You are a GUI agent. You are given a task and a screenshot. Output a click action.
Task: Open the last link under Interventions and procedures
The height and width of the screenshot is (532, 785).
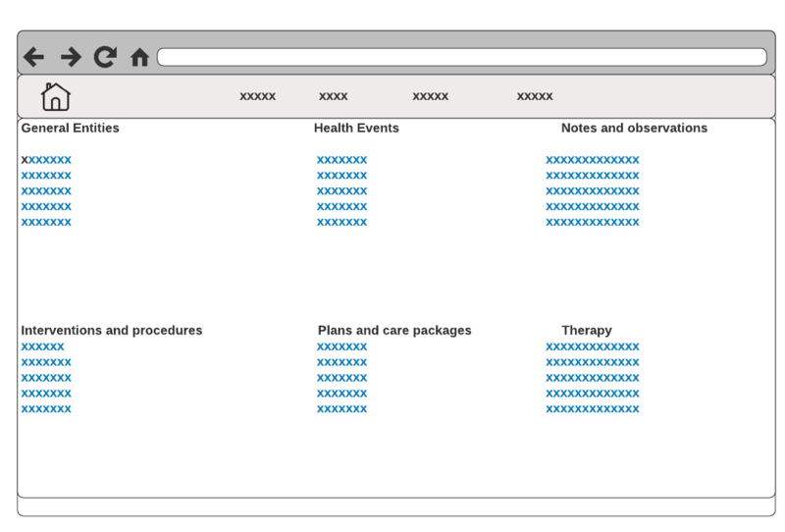pyautogui.click(x=46, y=408)
